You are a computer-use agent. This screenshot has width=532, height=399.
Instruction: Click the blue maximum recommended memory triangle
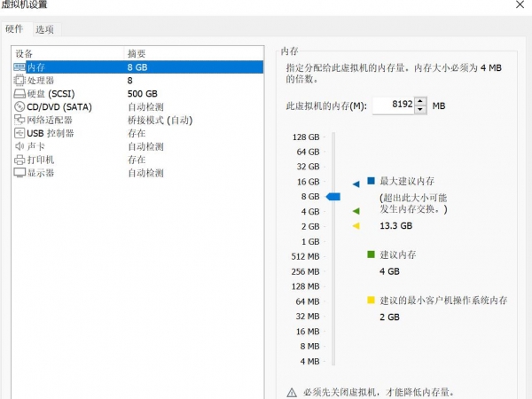coord(356,183)
